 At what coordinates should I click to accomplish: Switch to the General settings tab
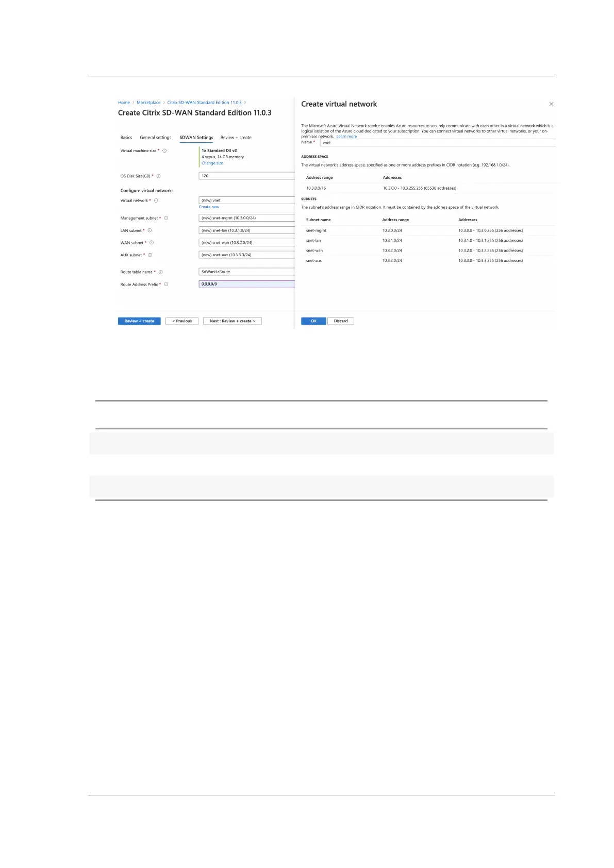click(x=155, y=138)
